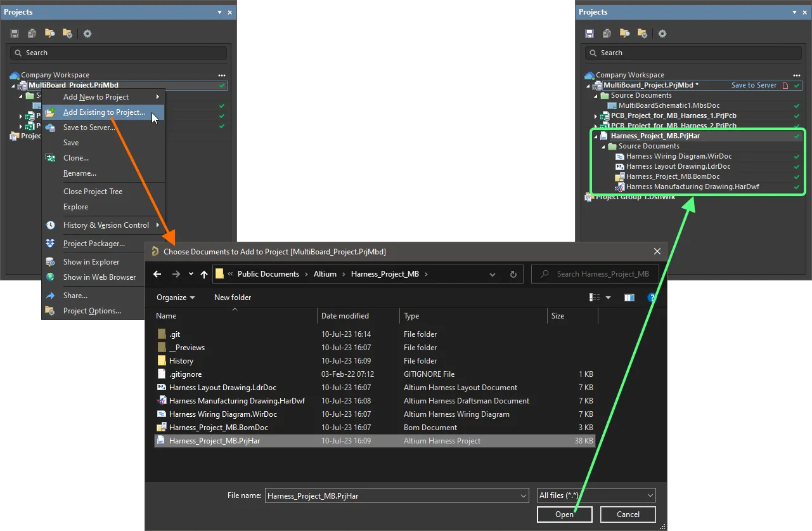
Task: Click the Harness_Project_MB.PrjHar file icon in list
Action: (x=162, y=440)
